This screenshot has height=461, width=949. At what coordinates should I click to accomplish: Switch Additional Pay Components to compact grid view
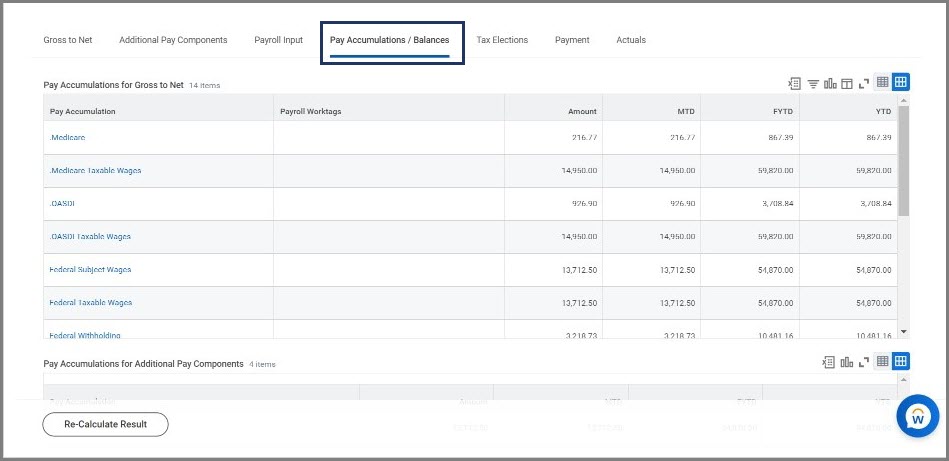[x=883, y=362]
